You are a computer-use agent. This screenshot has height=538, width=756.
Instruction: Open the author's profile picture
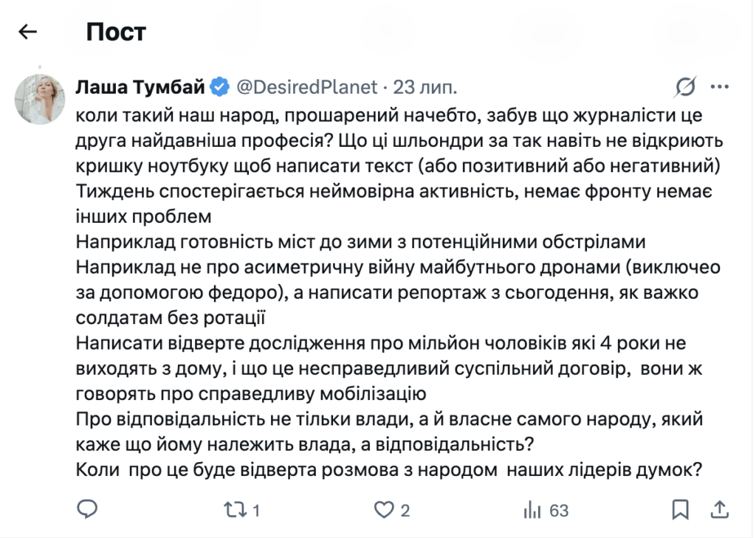click(40, 100)
